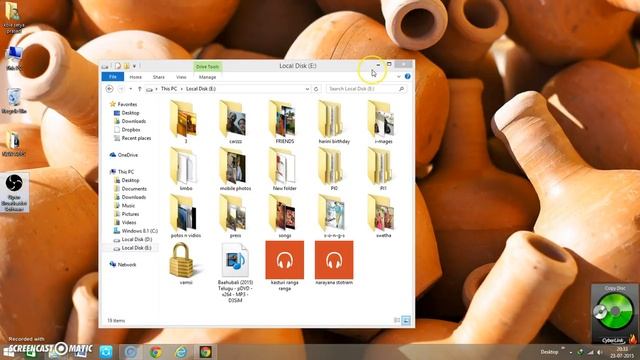The height and width of the screenshot is (360, 640).
Task: Expand the ribbon with the chevron
Action: [399, 77]
